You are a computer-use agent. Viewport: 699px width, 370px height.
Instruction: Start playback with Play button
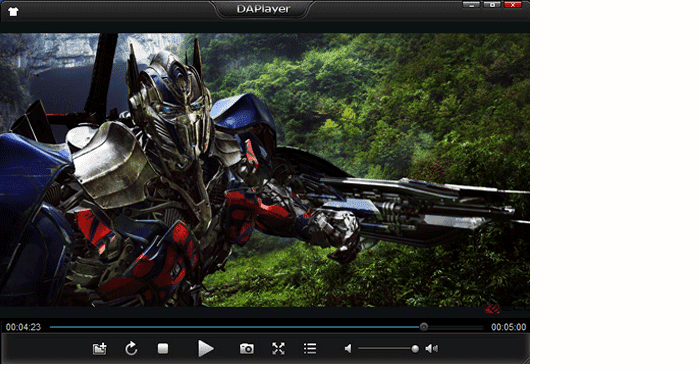point(206,349)
